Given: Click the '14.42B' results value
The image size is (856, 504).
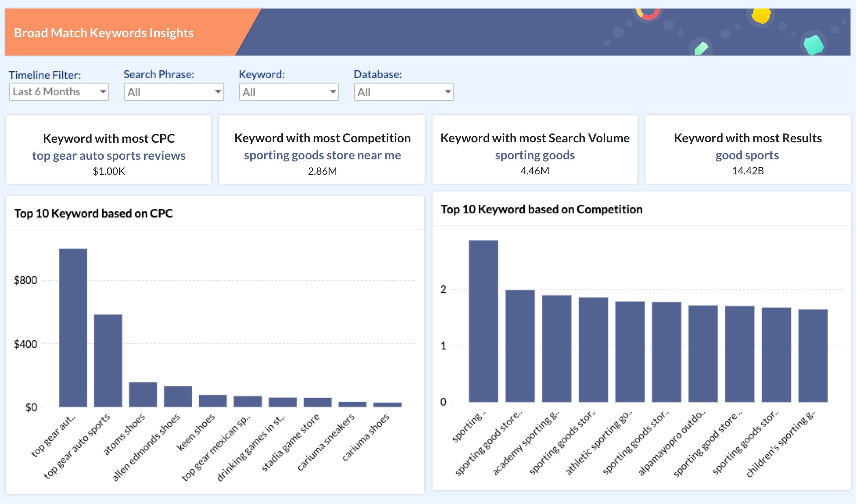Looking at the screenshot, I should coord(748,171).
